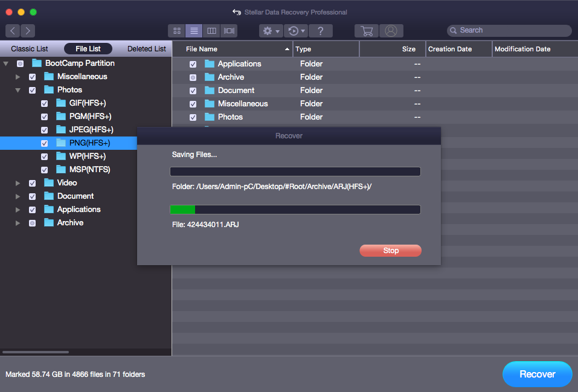
Task: Click the blue Recover button
Action: pos(537,374)
